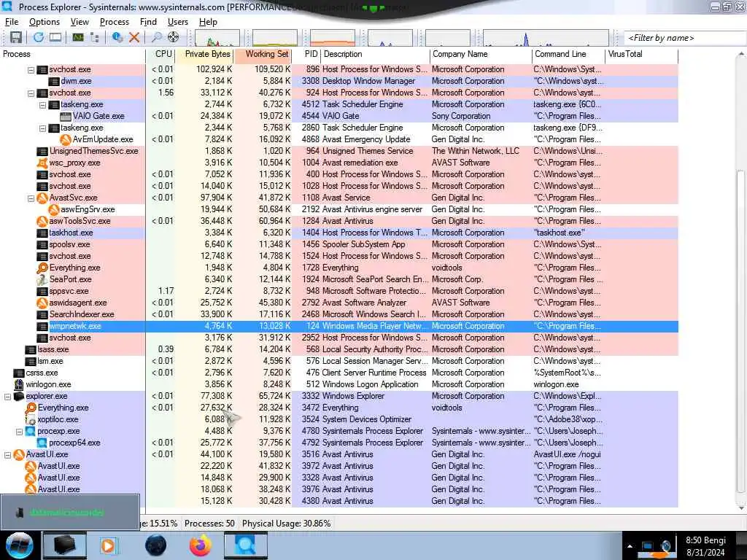Click the scrollbar down arrow
The image size is (747, 560).
tap(741, 507)
